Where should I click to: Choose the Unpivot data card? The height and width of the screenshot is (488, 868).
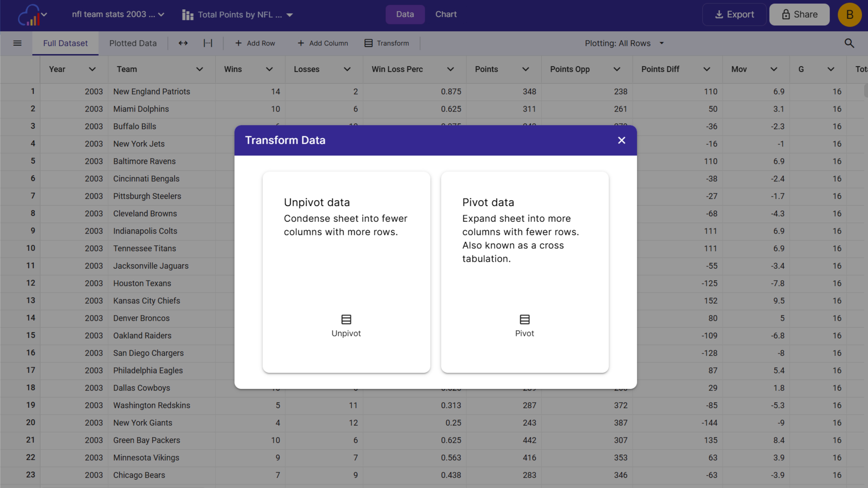click(x=346, y=272)
